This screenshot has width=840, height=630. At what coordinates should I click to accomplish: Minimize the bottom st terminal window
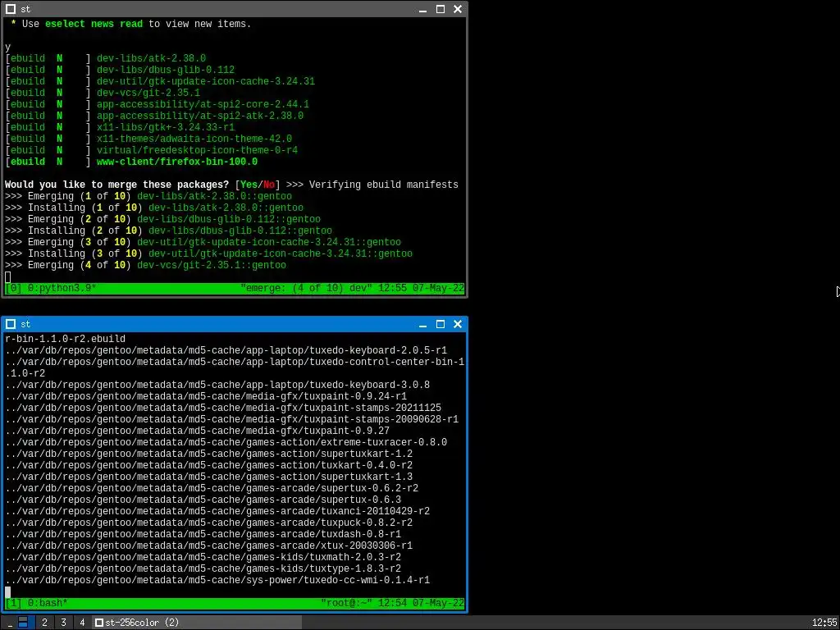(x=422, y=324)
